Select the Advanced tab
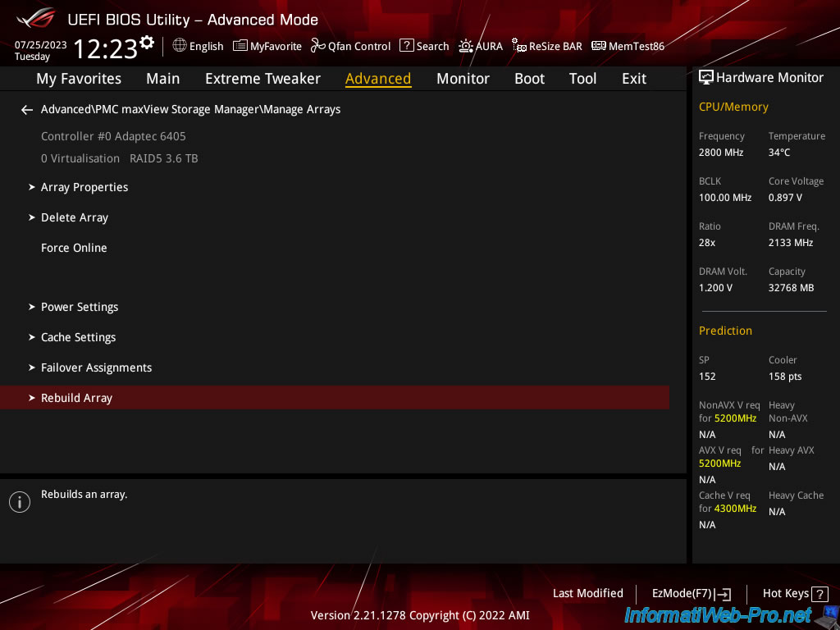This screenshot has width=840, height=630. 378,79
